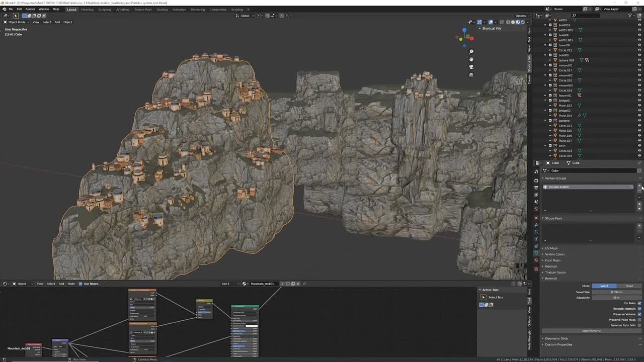Collapse the Remesh panel

(550, 279)
